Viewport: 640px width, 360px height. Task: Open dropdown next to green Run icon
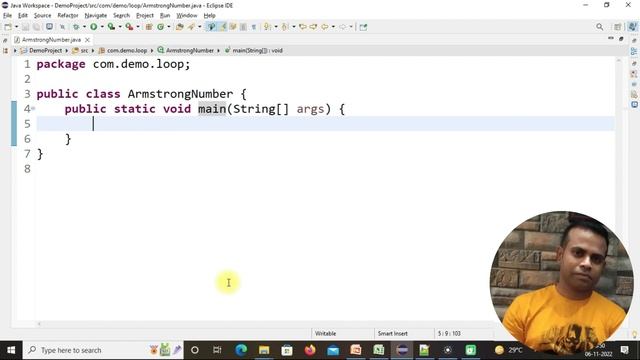(102, 27)
